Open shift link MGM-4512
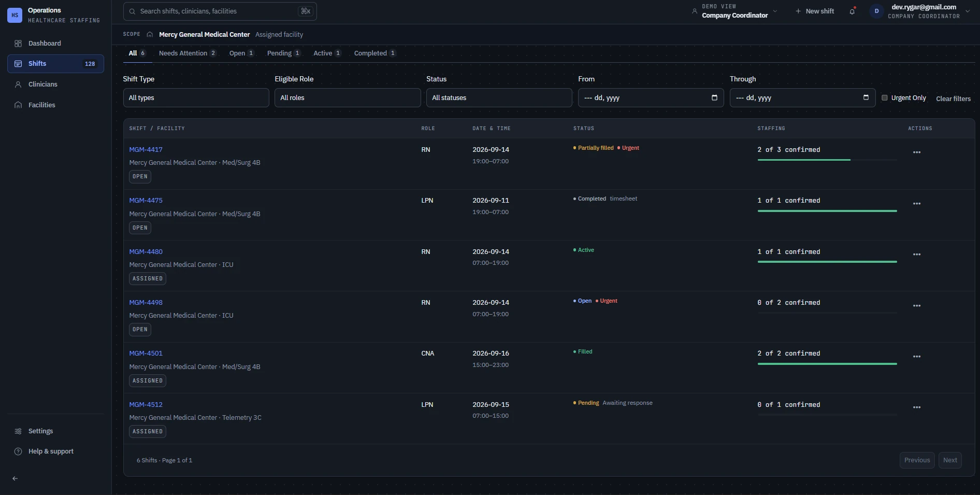980x495 pixels. 146,404
